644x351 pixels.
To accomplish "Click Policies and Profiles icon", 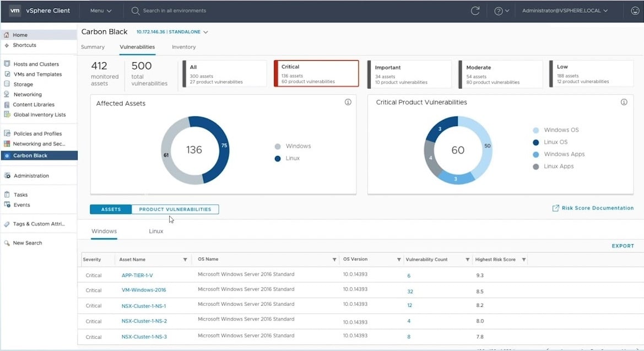I will 7,133.
